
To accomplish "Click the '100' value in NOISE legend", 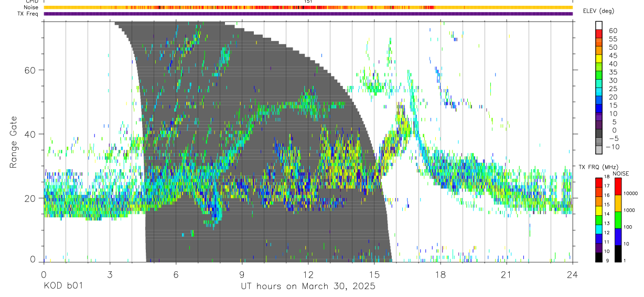I will 628,227.
